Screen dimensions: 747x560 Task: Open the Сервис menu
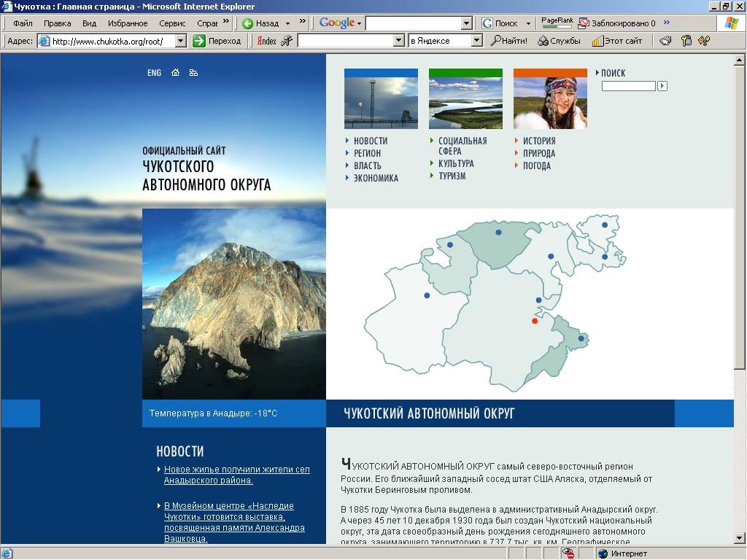[172, 23]
